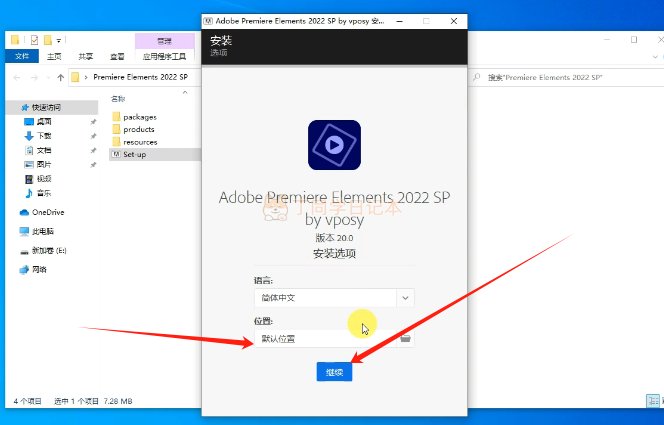Viewport: 664px width, 425px height.
Task: Click the 管理 contextual ribbon tab in Explorer
Action: tap(164, 41)
